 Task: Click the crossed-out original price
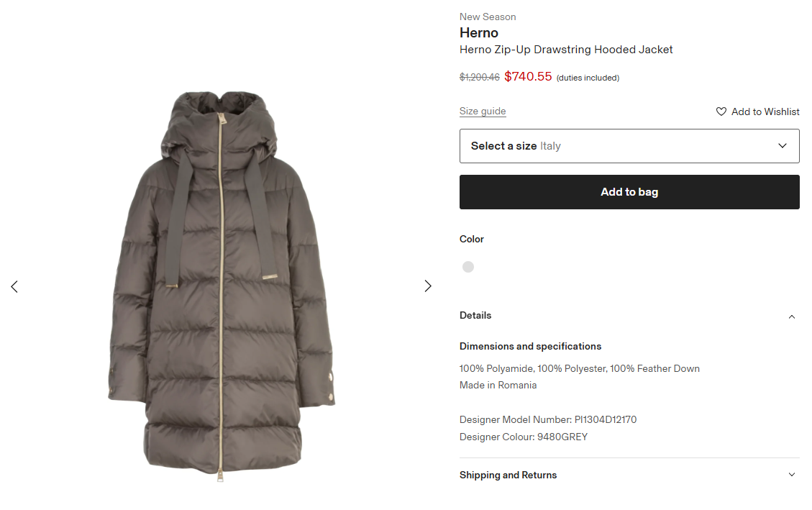(x=480, y=77)
